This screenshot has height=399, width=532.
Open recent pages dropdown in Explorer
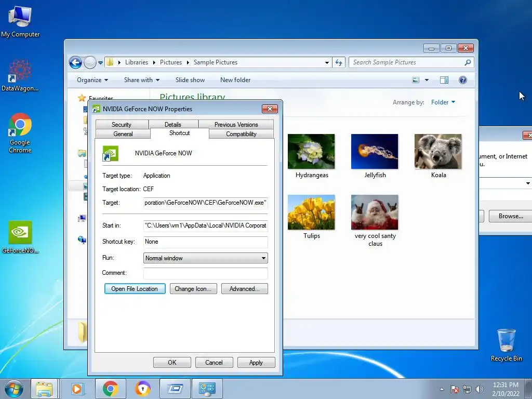100,63
